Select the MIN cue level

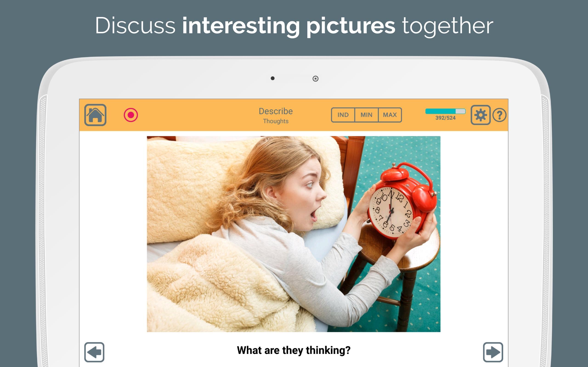[x=366, y=115]
